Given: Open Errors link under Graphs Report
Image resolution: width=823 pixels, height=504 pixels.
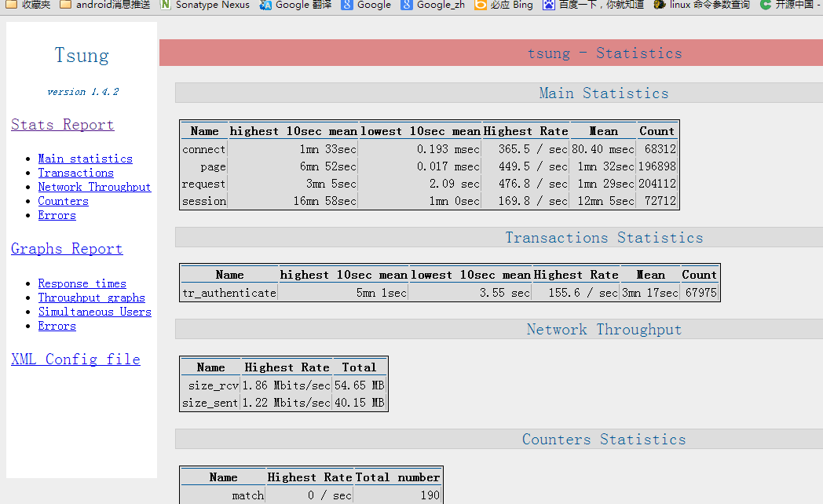Looking at the screenshot, I should 57,326.
